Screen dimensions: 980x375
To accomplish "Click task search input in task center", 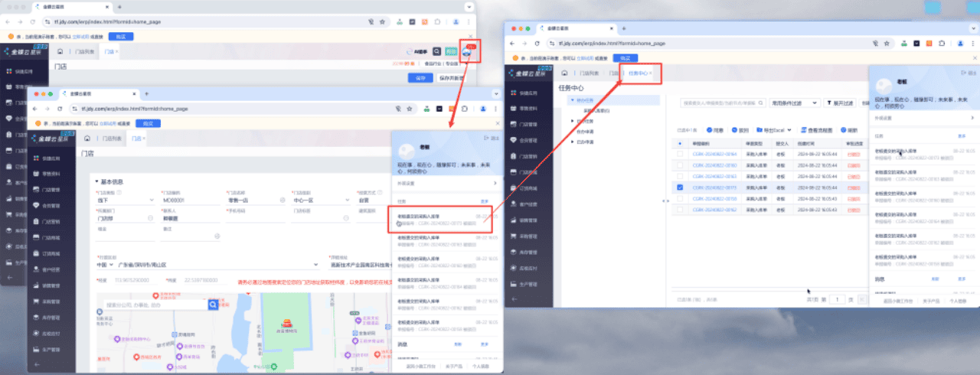I will pos(723,103).
